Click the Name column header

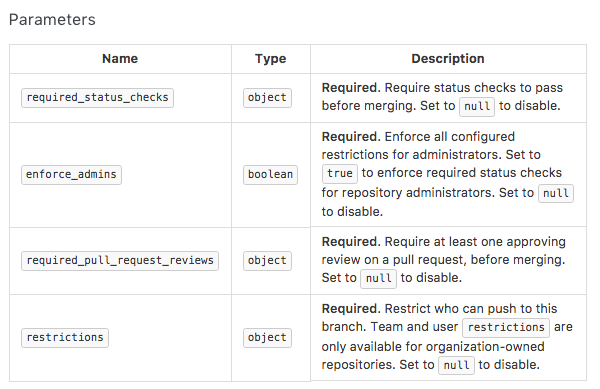[120, 59]
